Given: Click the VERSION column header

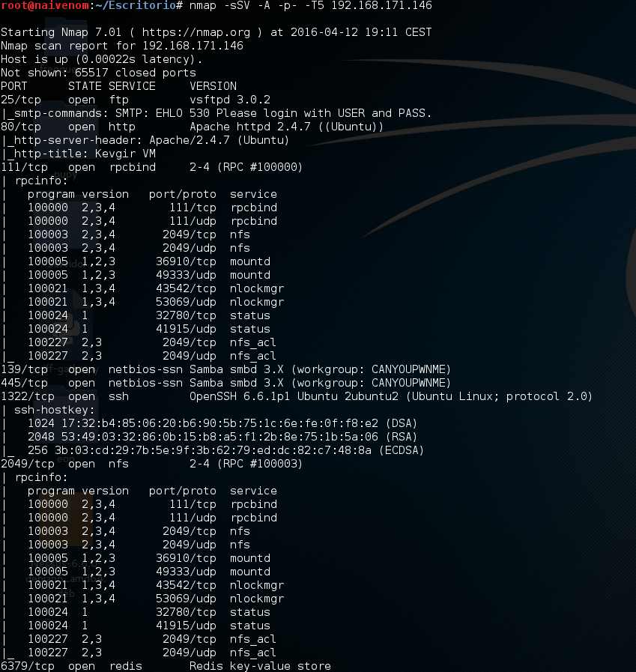Looking at the screenshot, I should pyautogui.click(x=213, y=86).
